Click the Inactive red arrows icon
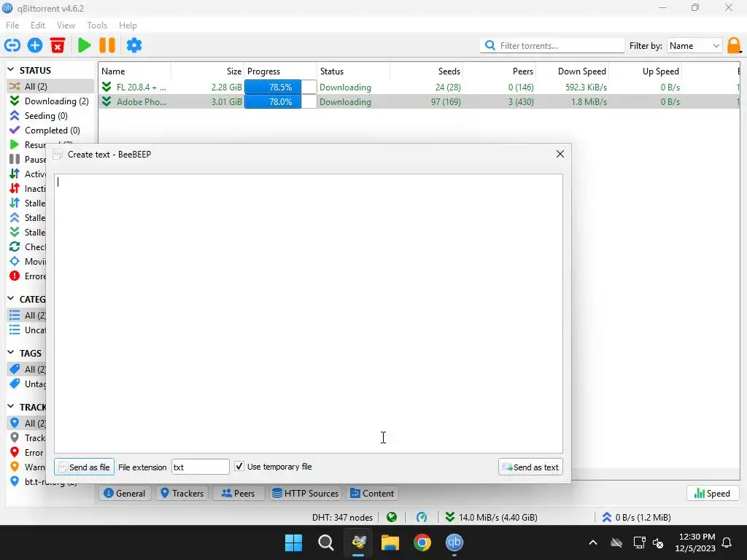The height and width of the screenshot is (560, 747). 15,189
